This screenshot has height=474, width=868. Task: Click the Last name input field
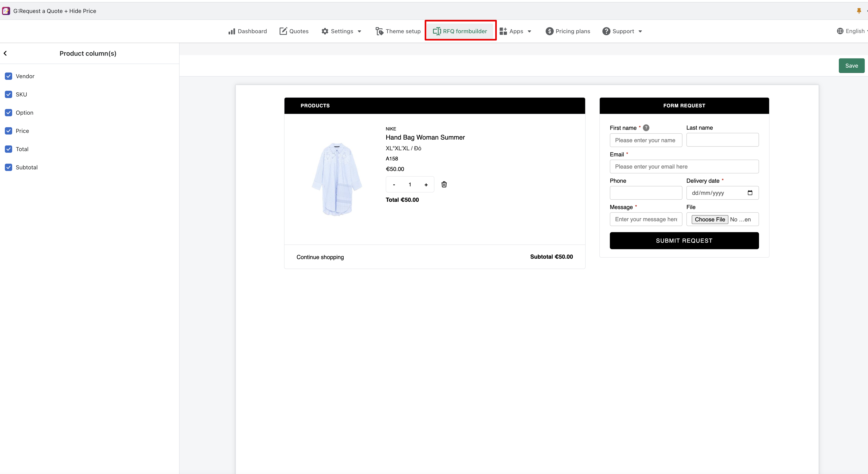(x=723, y=140)
